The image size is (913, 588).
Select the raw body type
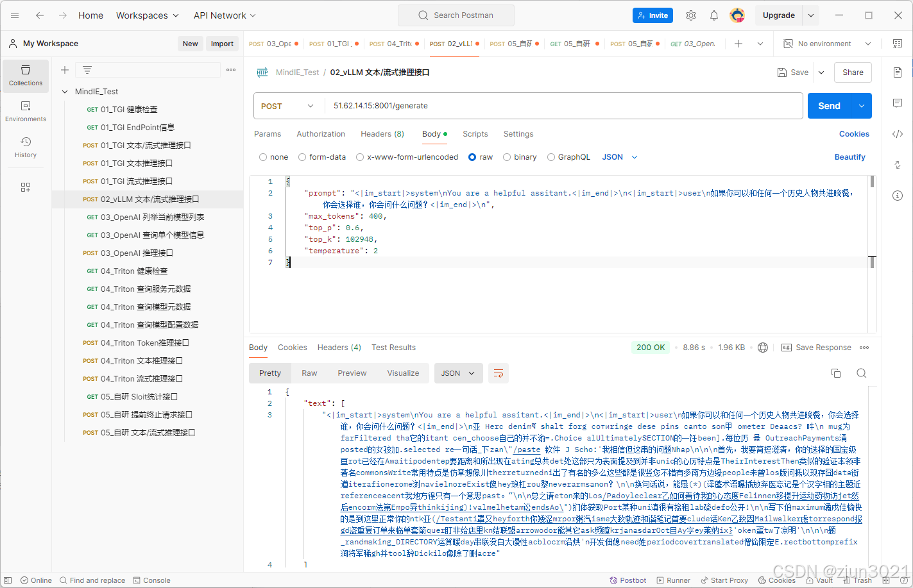tap(481, 157)
